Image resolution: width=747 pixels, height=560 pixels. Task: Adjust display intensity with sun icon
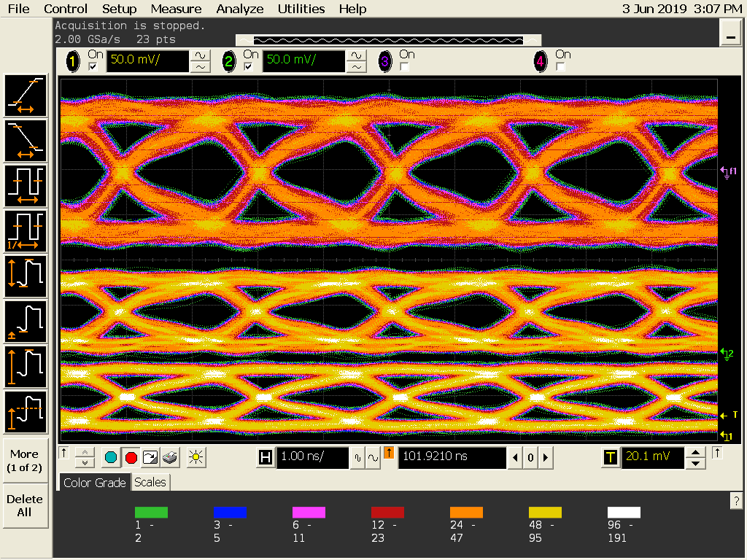tap(196, 458)
